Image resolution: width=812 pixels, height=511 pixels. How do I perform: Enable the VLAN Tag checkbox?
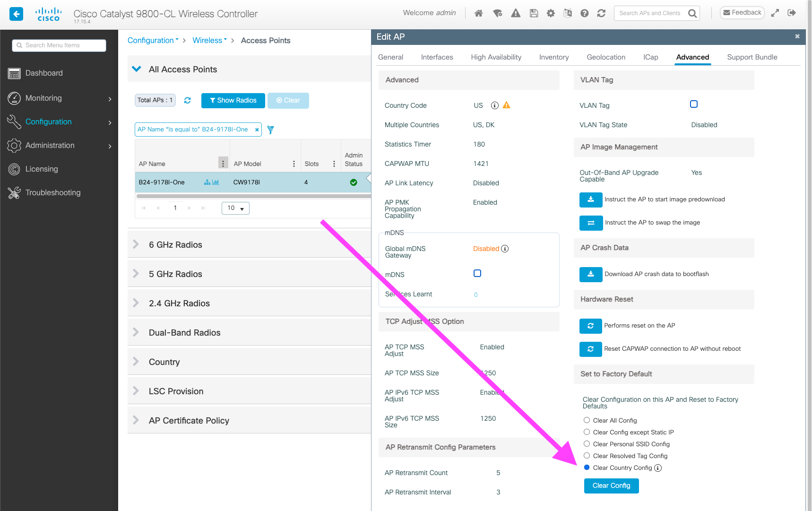pos(693,104)
